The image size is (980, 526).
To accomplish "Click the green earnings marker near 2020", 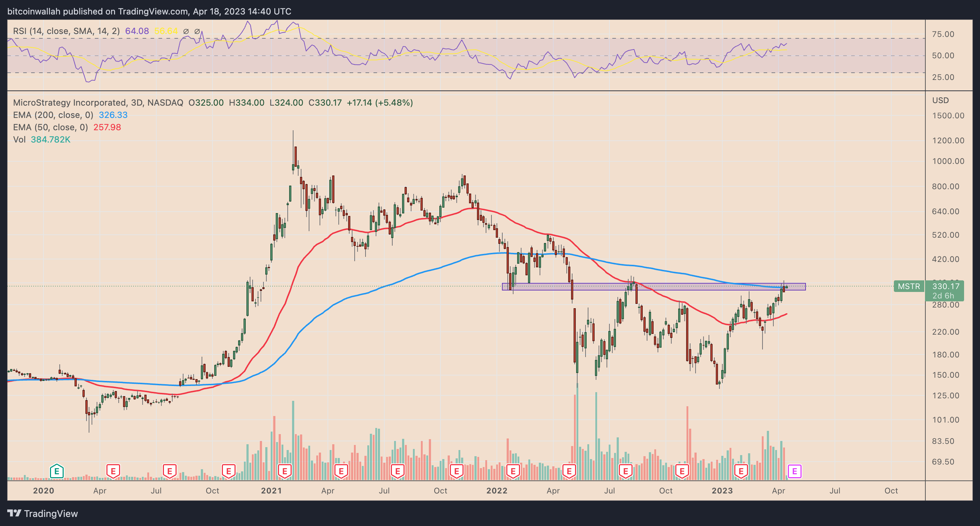I will [x=56, y=471].
